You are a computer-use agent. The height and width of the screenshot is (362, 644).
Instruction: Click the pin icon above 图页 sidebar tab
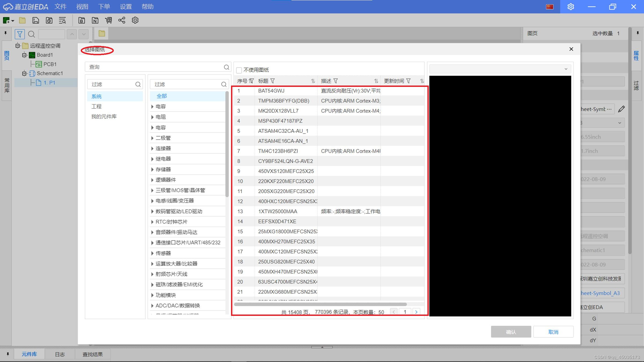(x=5, y=33)
